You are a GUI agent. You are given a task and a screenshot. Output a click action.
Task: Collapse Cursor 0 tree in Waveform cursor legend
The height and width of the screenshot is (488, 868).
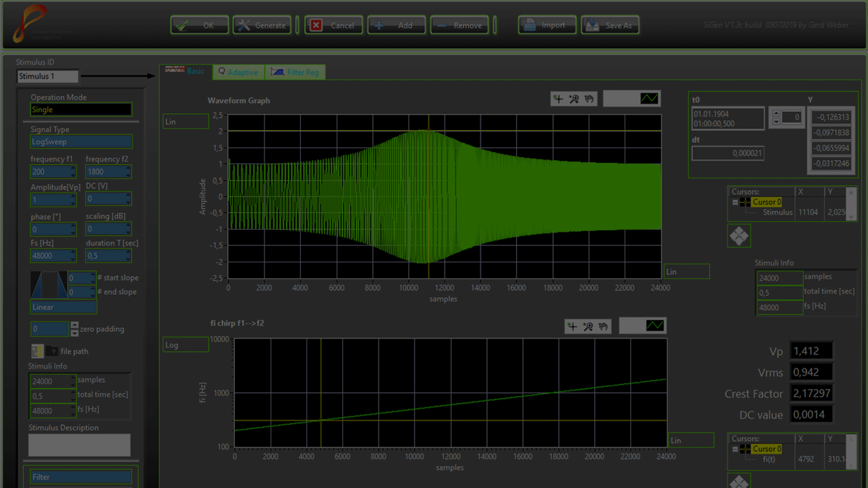pos(735,202)
